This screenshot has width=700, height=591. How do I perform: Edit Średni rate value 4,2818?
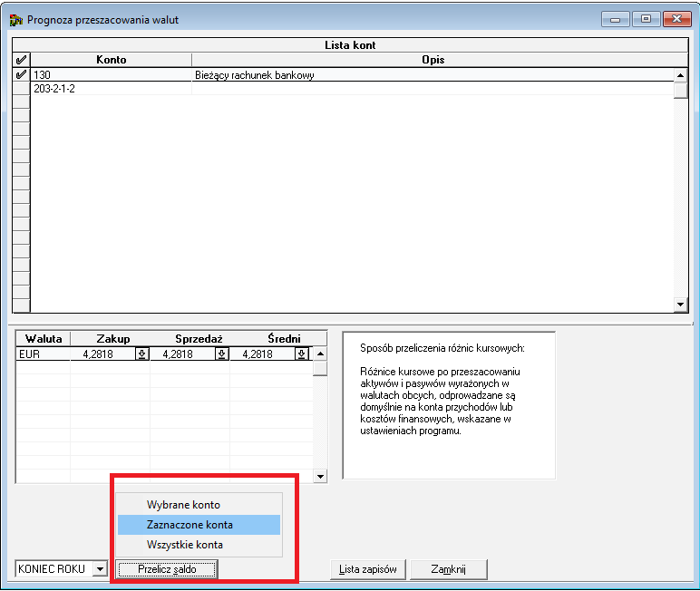click(258, 354)
